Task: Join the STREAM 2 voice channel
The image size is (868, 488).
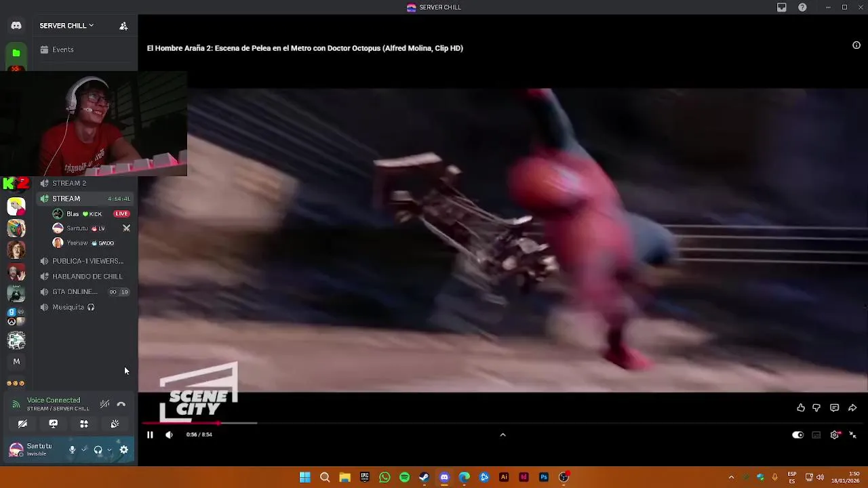Action: tap(85, 183)
